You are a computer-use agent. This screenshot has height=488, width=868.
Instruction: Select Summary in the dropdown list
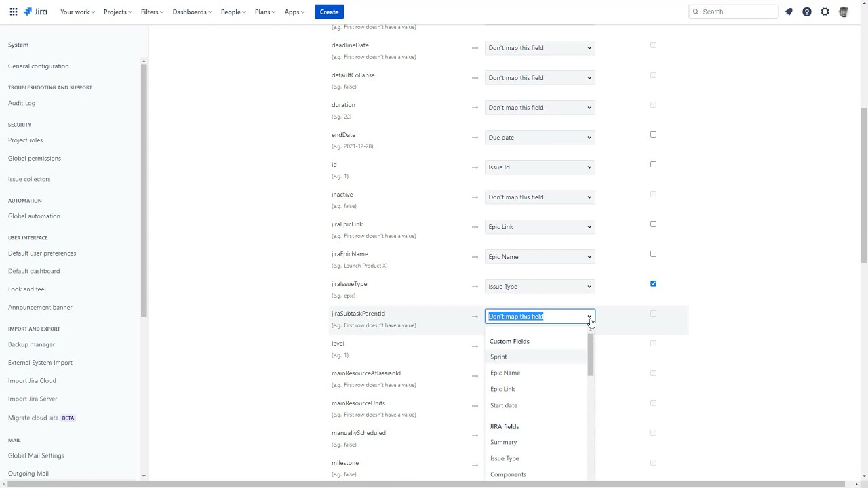coord(536,442)
